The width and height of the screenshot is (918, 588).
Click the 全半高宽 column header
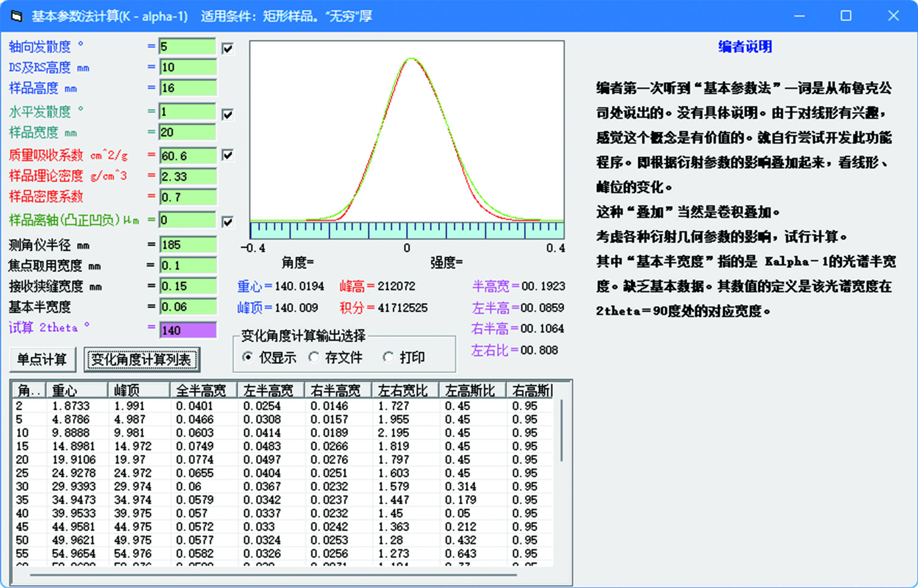click(x=203, y=390)
